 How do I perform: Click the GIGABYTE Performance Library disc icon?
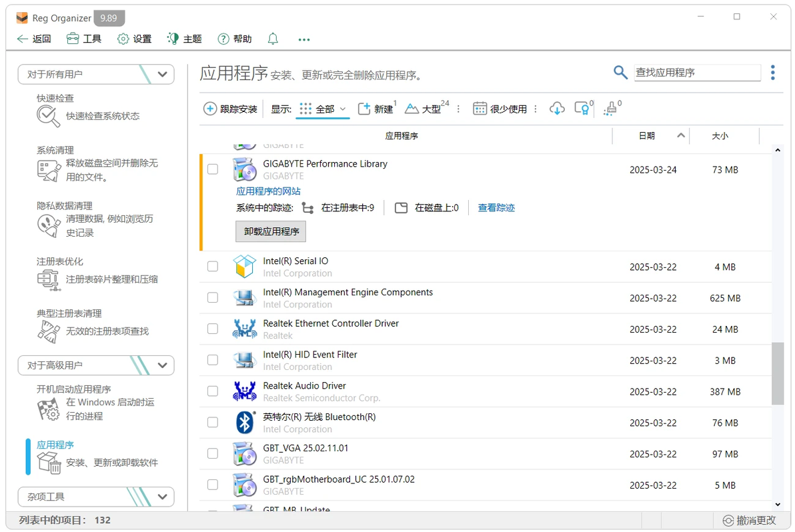[x=244, y=169]
